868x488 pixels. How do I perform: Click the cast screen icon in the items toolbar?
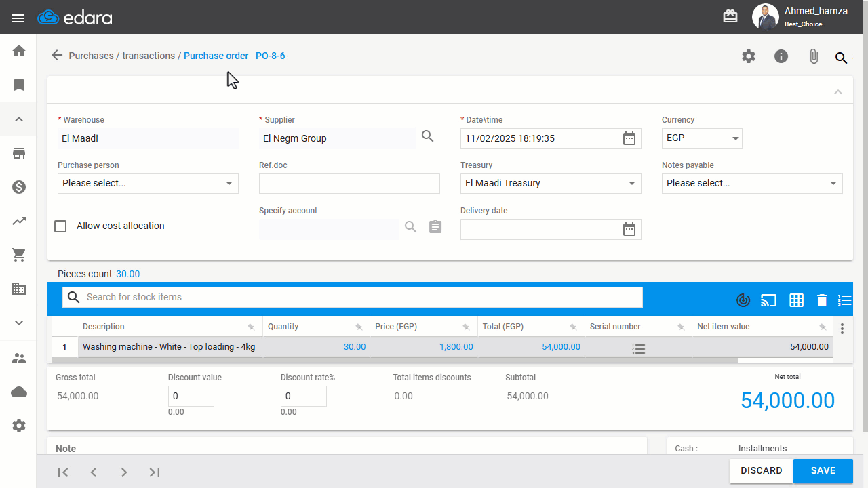click(768, 300)
